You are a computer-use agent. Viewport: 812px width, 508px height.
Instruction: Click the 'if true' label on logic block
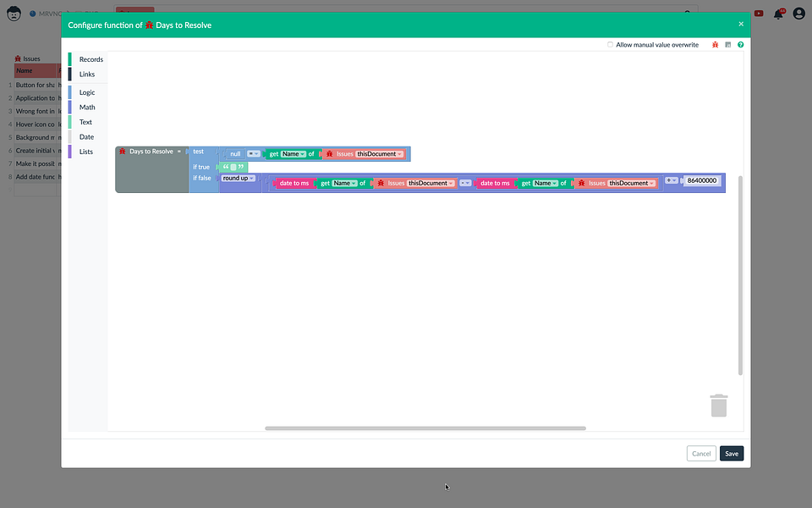click(x=201, y=167)
